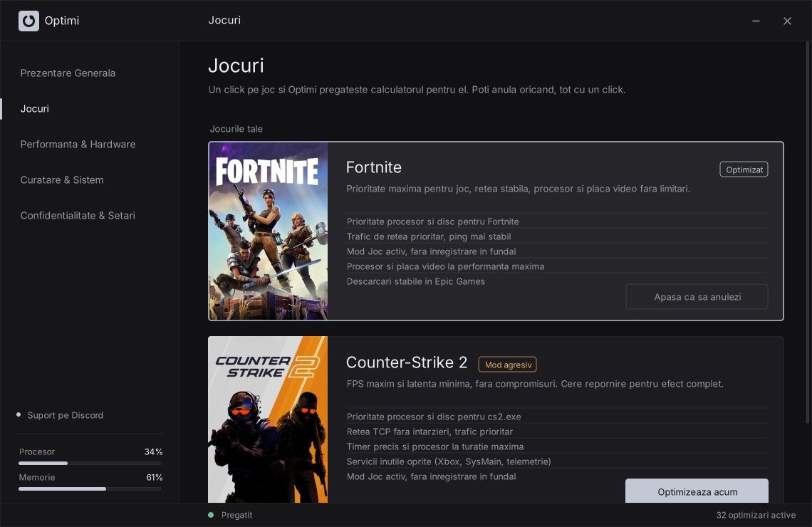Click the Counter-Strike 2 game title

pyautogui.click(x=407, y=362)
